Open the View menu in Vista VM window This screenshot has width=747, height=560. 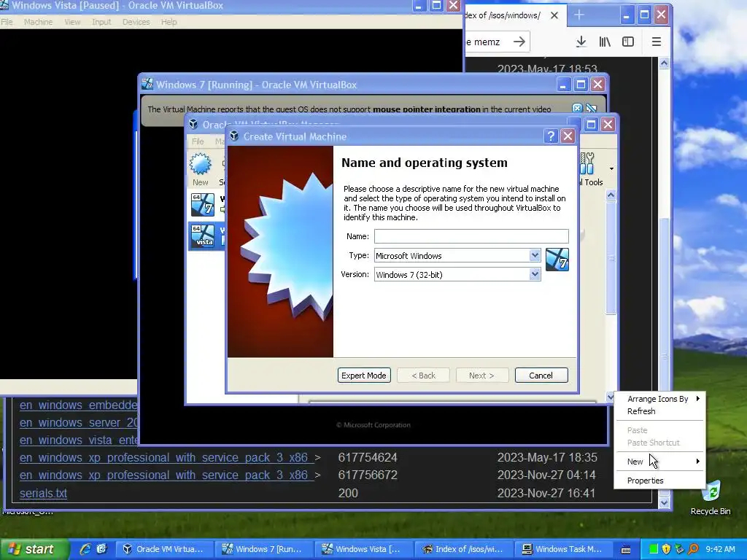(72, 22)
